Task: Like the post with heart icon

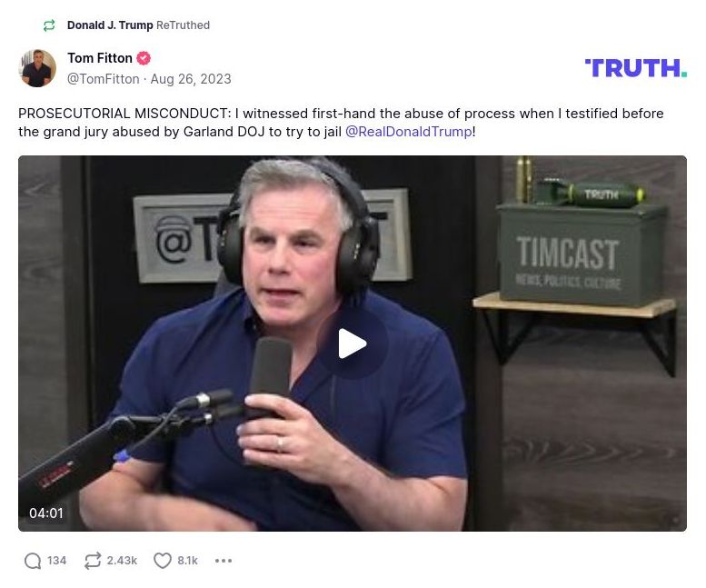Action: 163,561
